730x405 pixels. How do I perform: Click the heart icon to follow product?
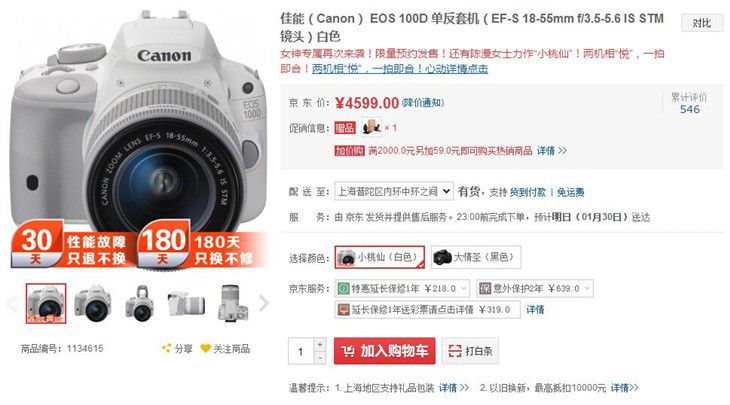click(205, 348)
